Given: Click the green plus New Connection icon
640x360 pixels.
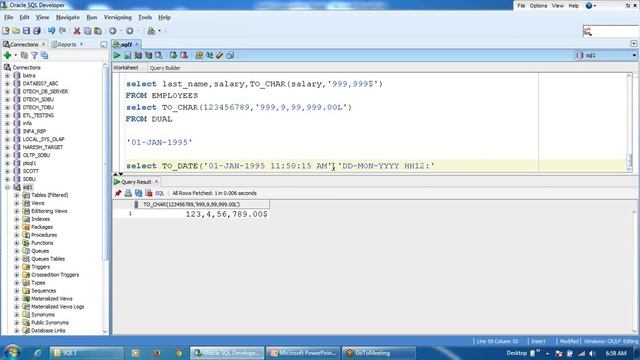Looking at the screenshot, I should click(x=7, y=55).
